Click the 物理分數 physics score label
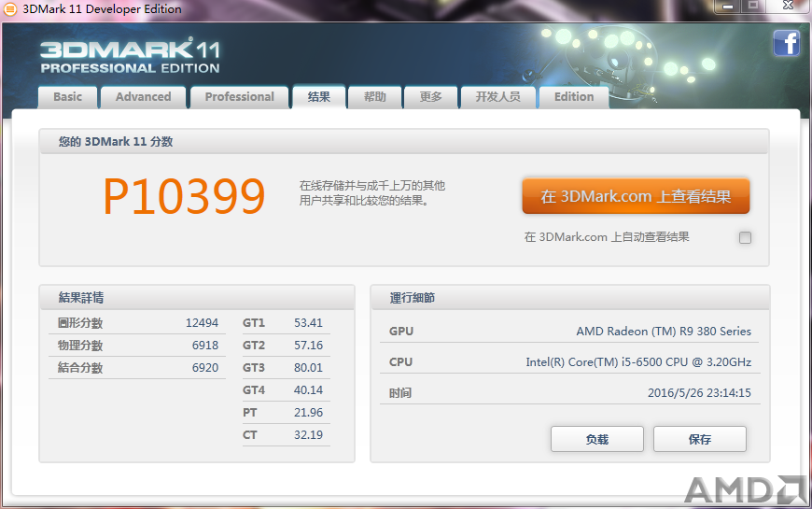The height and width of the screenshot is (509, 812). 80,346
